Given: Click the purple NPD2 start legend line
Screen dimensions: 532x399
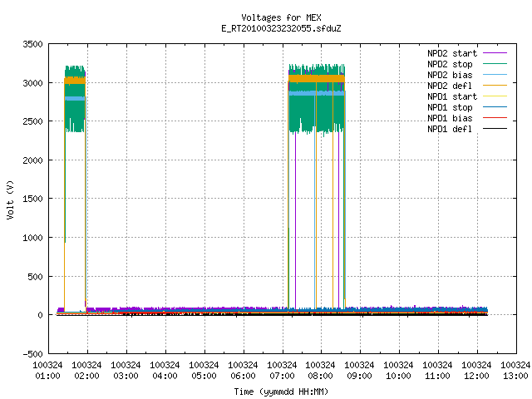Looking at the screenshot, I should click(495, 53).
